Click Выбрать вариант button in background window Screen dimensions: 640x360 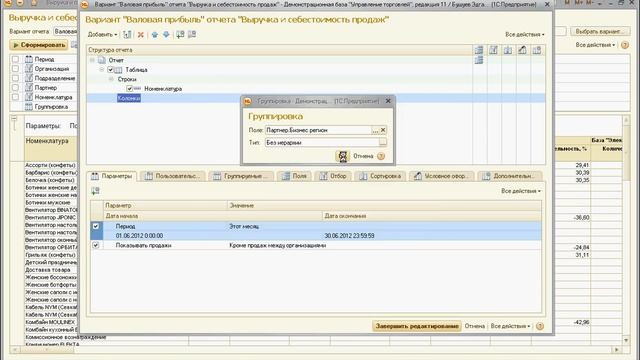(x=600, y=31)
